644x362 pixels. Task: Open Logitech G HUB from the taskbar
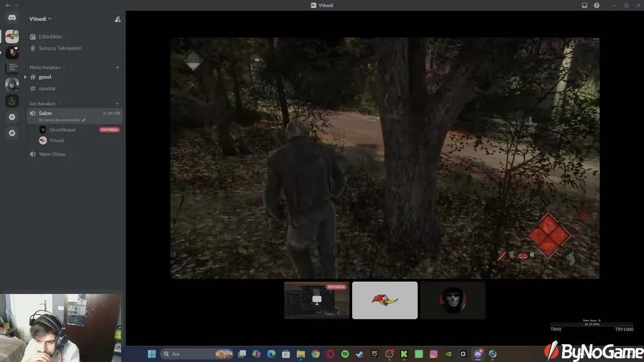(x=463, y=354)
